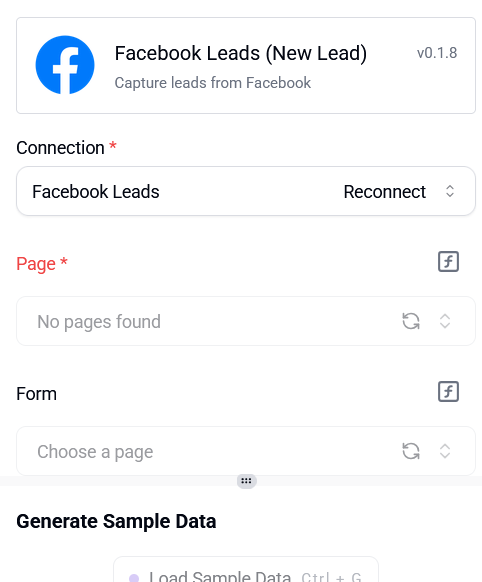This screenshot has width=482, height=582.
Task: Toggle dynamic value icon for Page field
Action: point(448,262)
